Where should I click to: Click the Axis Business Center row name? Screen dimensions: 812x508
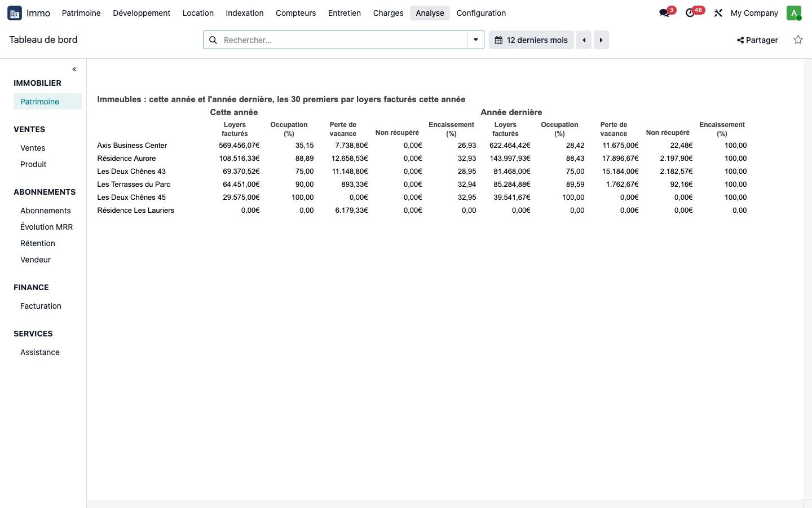[132, 146]
